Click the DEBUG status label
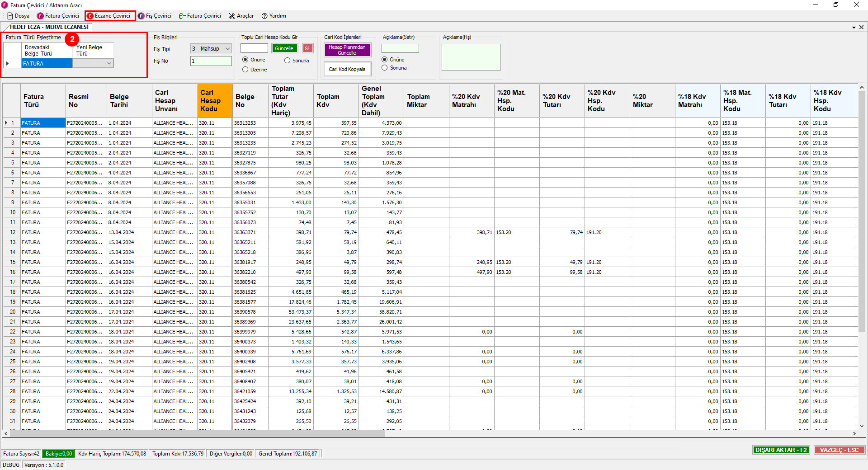The image size is (868, 470). tap(11, 465)
